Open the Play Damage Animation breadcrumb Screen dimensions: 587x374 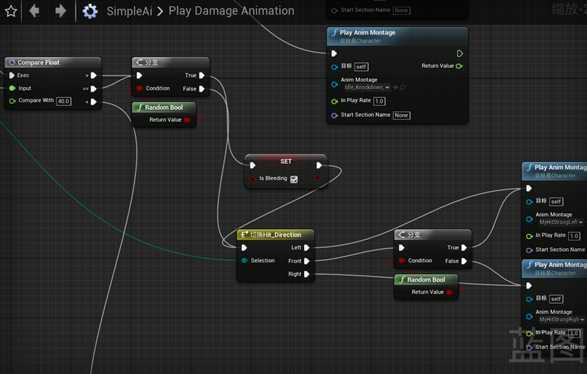point(231,11)
